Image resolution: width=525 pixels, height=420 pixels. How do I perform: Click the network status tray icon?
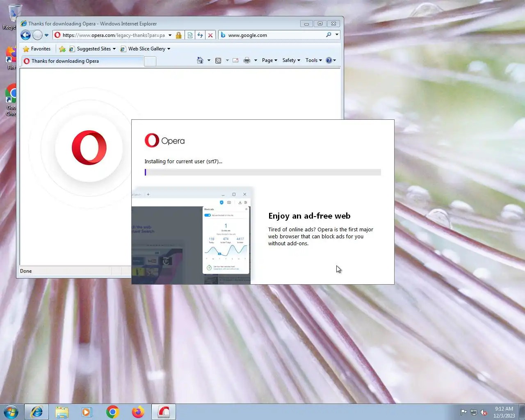[474, 412]
